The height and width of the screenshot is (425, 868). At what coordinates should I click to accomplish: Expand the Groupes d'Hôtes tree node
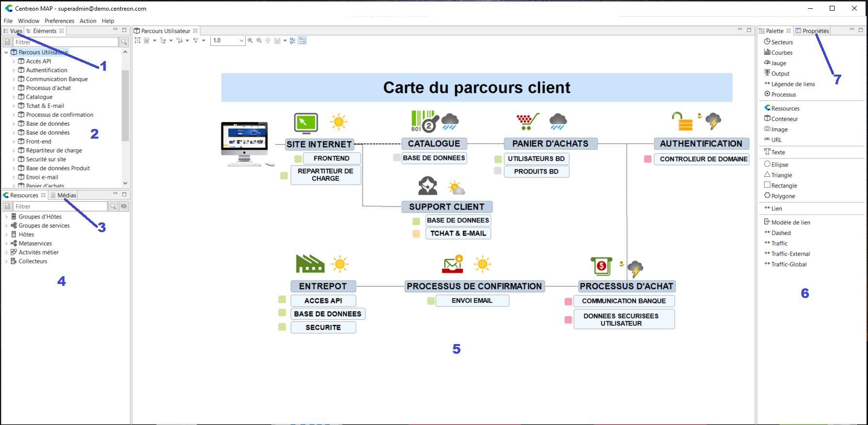(x=6, y=217)
